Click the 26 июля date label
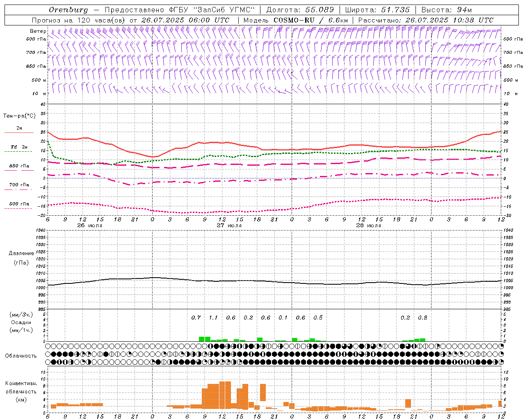This screenshot has height=420, width=525. [x=89, y=226]
